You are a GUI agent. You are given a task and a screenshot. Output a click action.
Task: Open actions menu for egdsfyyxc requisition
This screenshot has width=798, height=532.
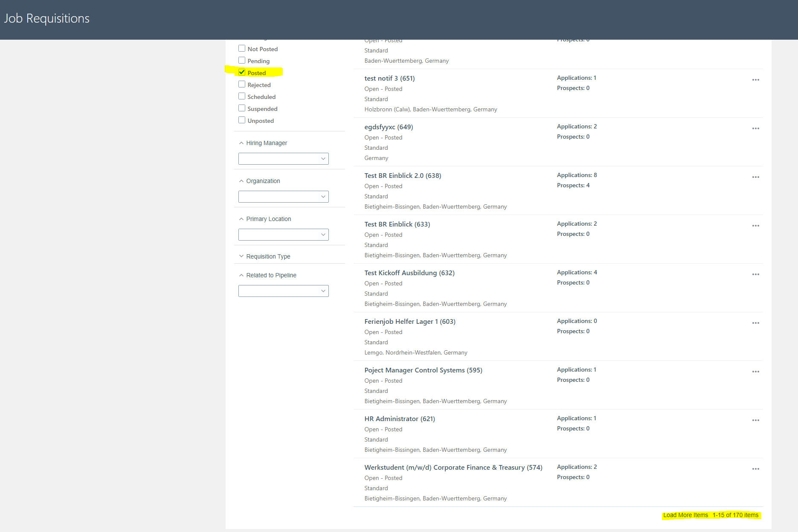coord(755,128)
